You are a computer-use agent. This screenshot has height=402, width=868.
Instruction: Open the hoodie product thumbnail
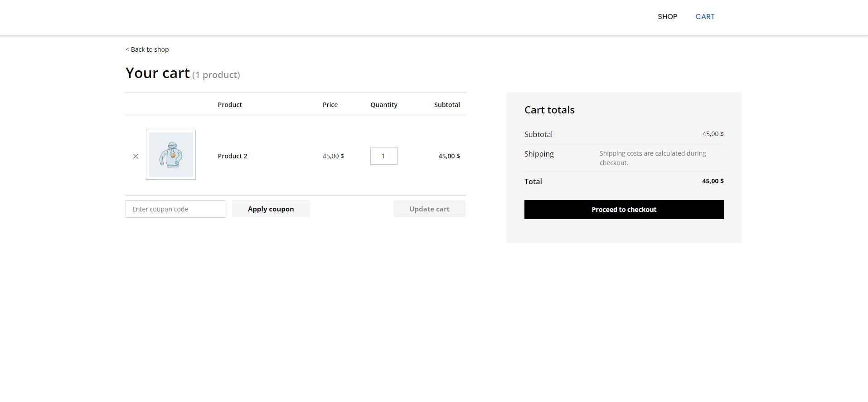point(171,155)
